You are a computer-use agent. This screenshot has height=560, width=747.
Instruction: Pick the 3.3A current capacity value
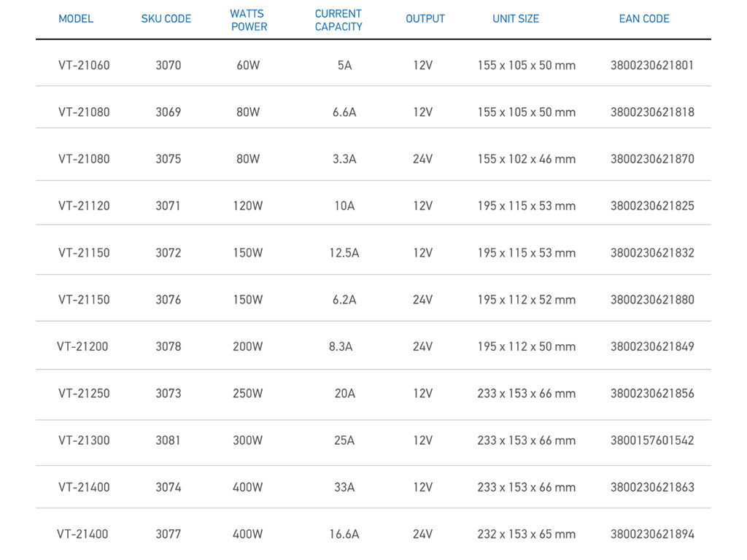coord(344,158)
